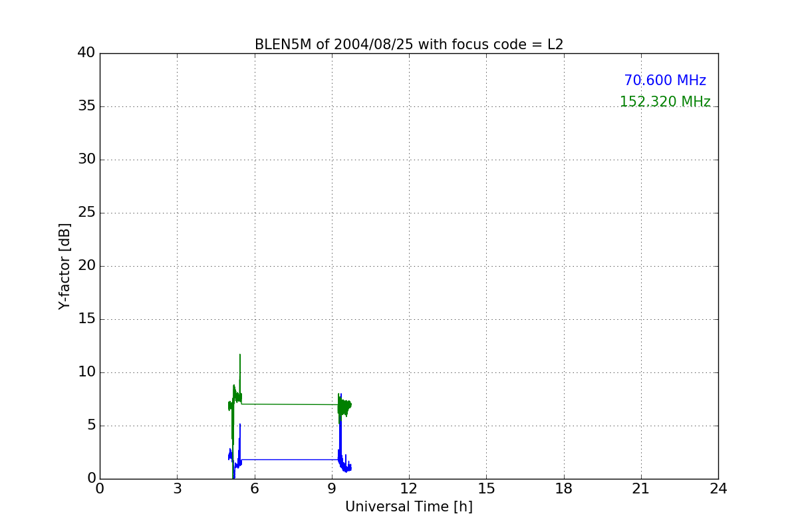The width and height of the screenshot is (798, 532).
Task: Click x-axis tick label "6"
Action: (255, 489)
